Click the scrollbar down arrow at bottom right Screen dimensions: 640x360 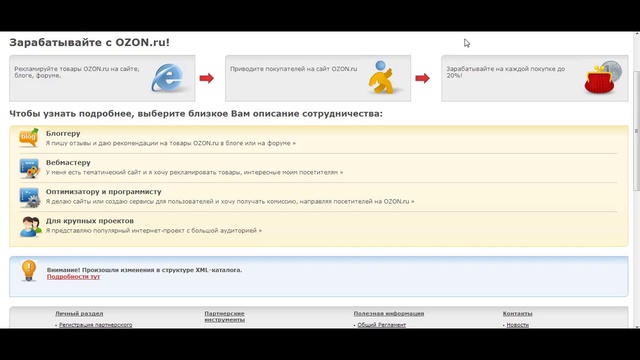pos(636,326)
